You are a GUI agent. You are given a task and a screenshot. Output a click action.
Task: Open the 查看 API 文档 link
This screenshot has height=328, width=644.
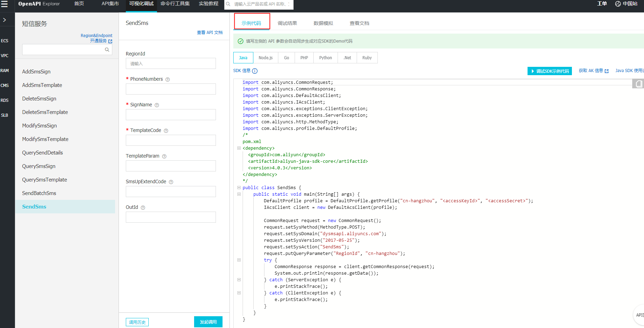[210, 33]
